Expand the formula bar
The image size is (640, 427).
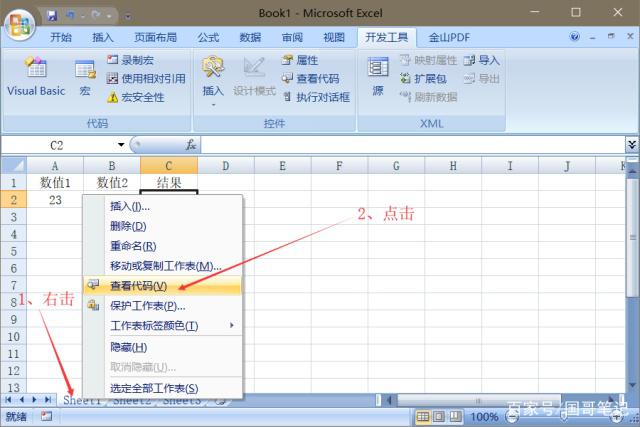632,145
